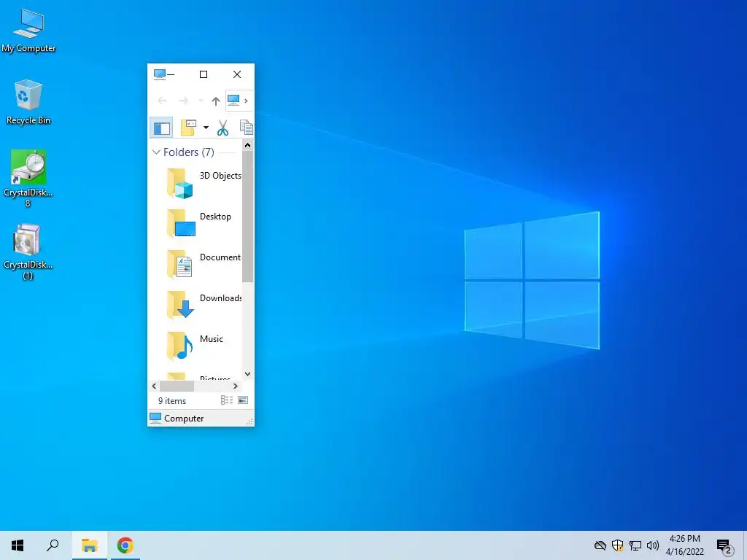Select the Downloads folder icon
The height and width of the screenshot is (560, 747).
point(180,305)
